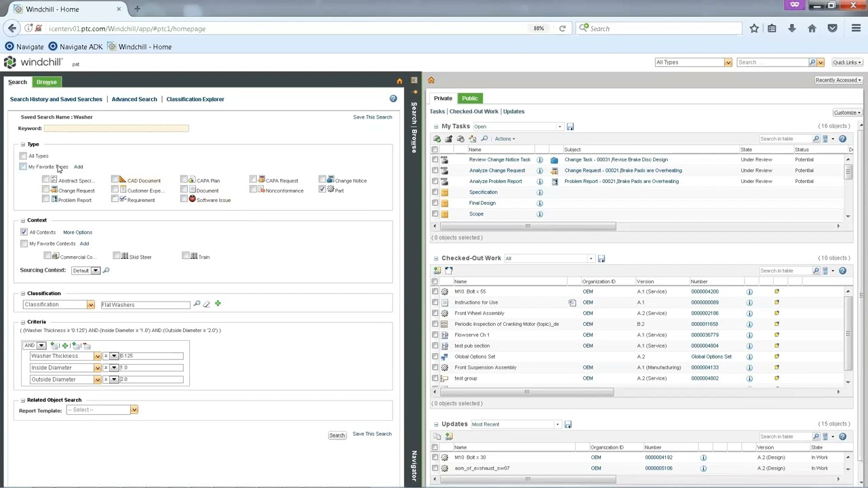Add classification with the green plus icon
Viewport: 868px width, 488px height.
(x=218, y=304)
